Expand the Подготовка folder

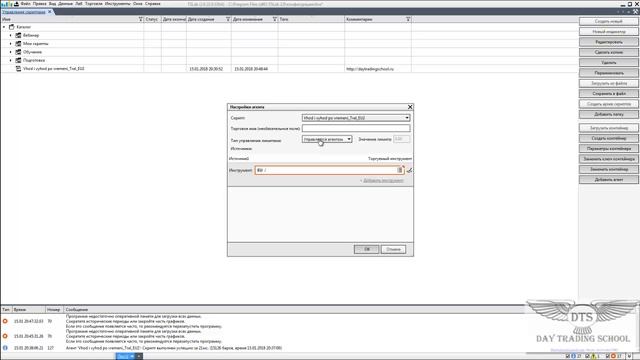pos(11,60)
